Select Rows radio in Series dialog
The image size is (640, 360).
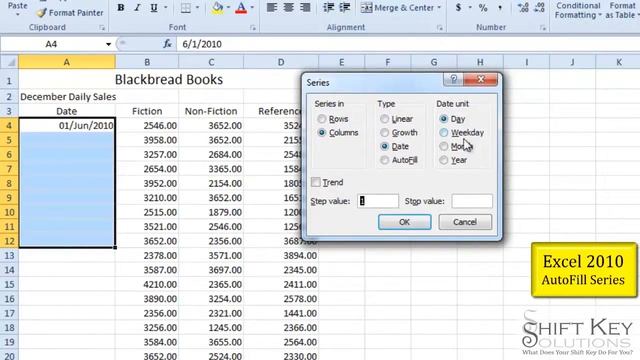click(x=322, y=119)
